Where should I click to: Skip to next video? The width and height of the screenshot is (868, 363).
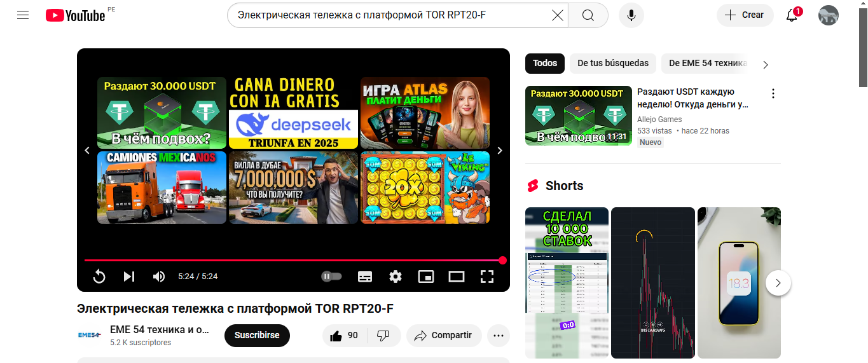(x=129, y=276)
